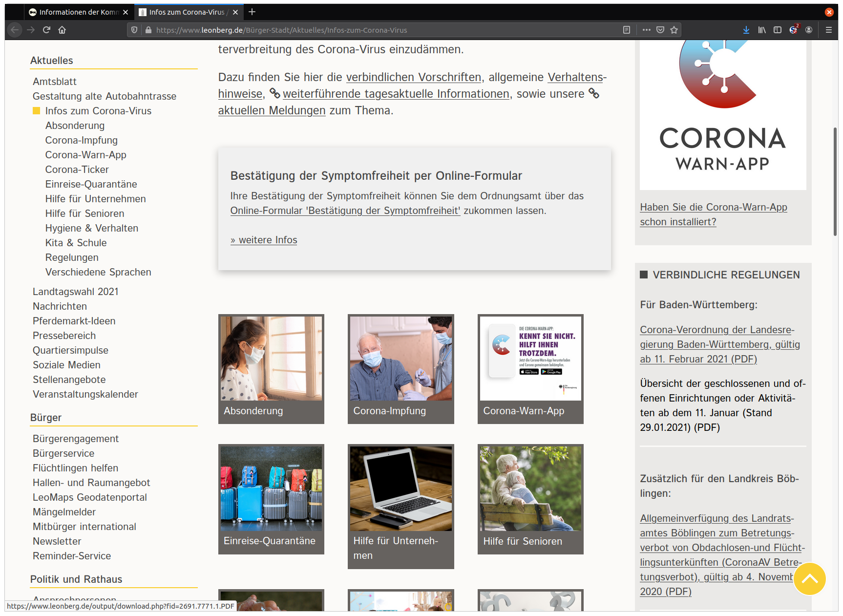
Task: Go to Regelungen in sidebar
Action: [x=72, y=257]
